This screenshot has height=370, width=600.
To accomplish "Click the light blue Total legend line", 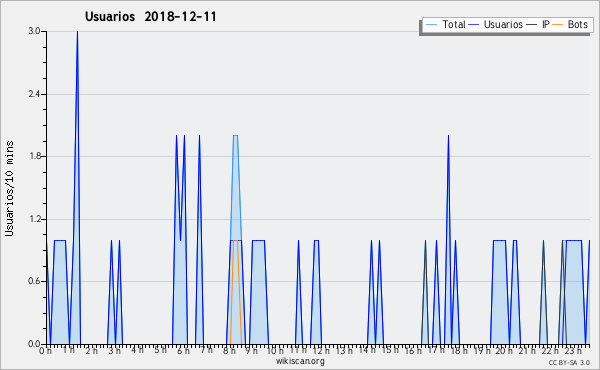I will tap(431, 25).
